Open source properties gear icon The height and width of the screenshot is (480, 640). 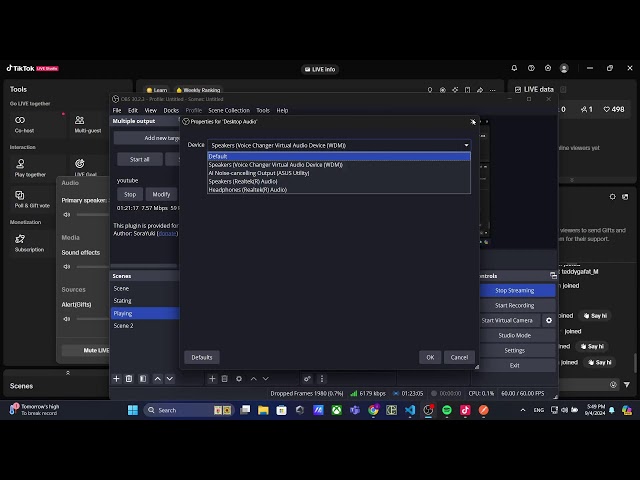pos(239,379)
